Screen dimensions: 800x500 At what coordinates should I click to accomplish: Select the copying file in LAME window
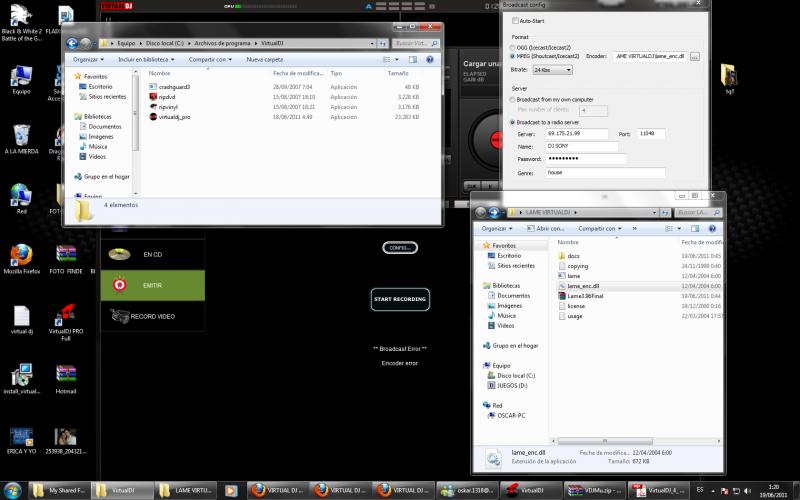click(x=577, y=266)
